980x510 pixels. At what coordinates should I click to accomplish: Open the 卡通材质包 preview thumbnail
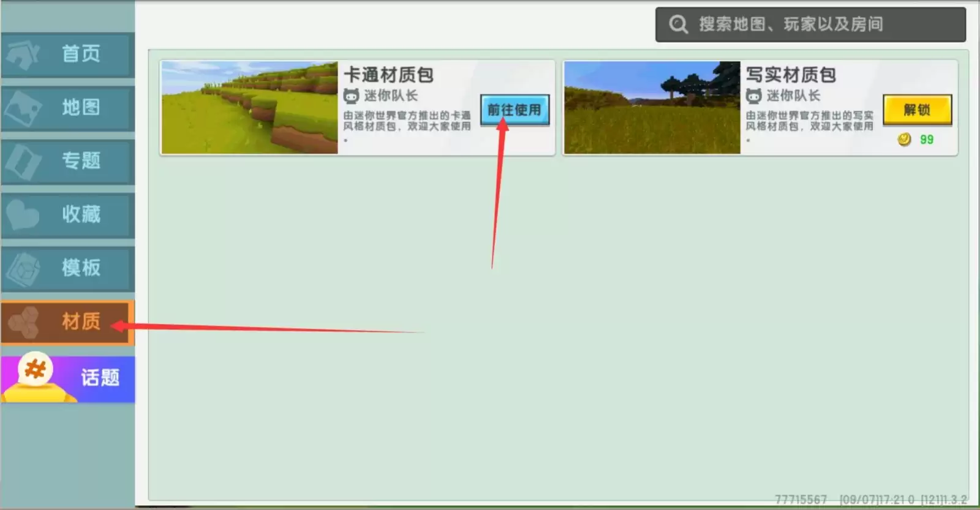[249, 108]
